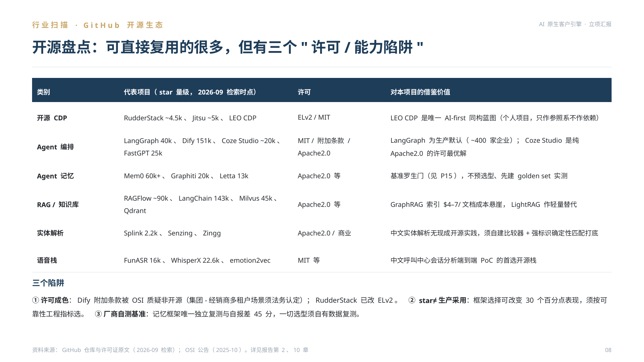Click the 'Agent 记忆' row label
644x362 pixels.
(56, 176)
